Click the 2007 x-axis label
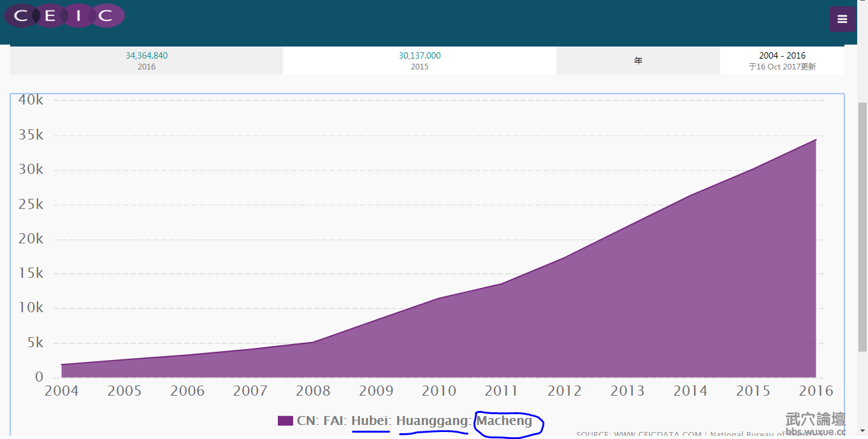The image size is (868, 439). [250, 391]
